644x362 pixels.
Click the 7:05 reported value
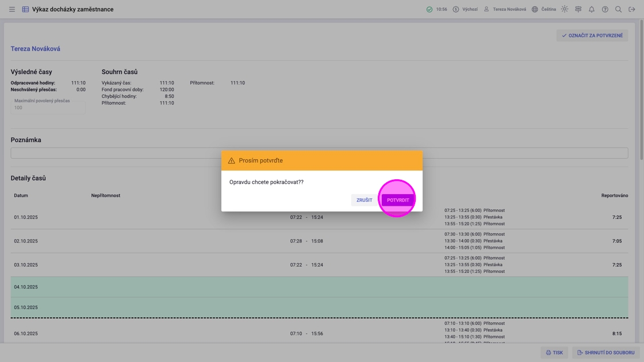(x=616, y=241)
